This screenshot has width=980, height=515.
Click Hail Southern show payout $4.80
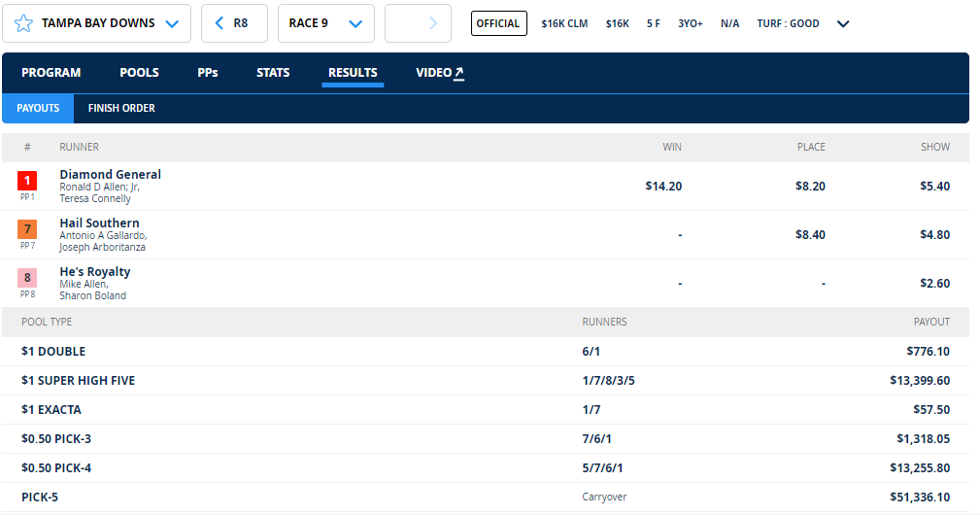(x=935, y=235)
